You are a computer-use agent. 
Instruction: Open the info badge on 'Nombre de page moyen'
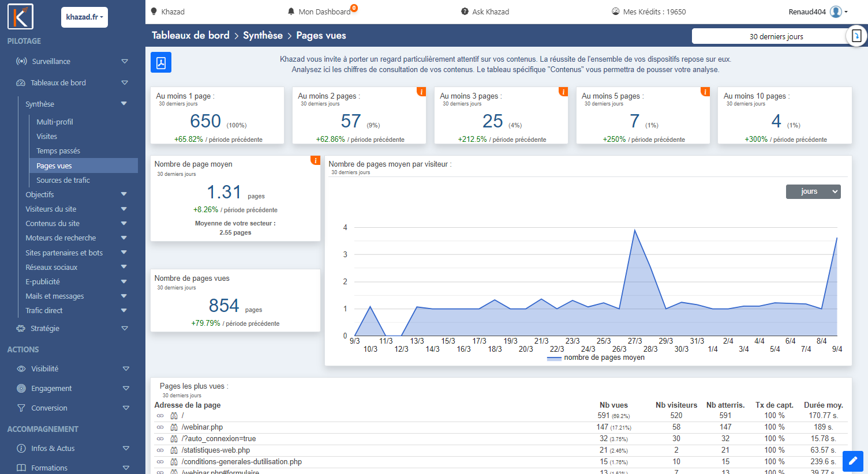316,160
